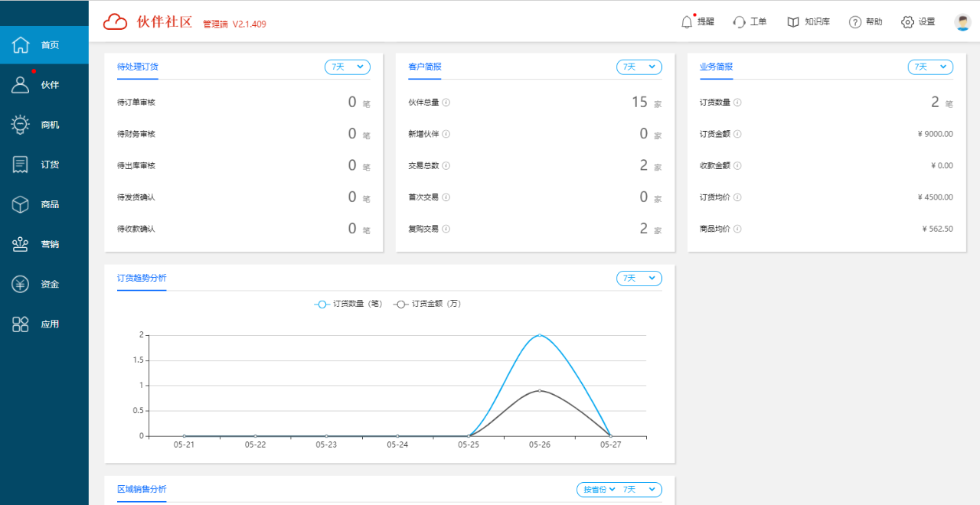980x505 pixels.
Task: Open the 设置 settings menu
Action: 918,22
